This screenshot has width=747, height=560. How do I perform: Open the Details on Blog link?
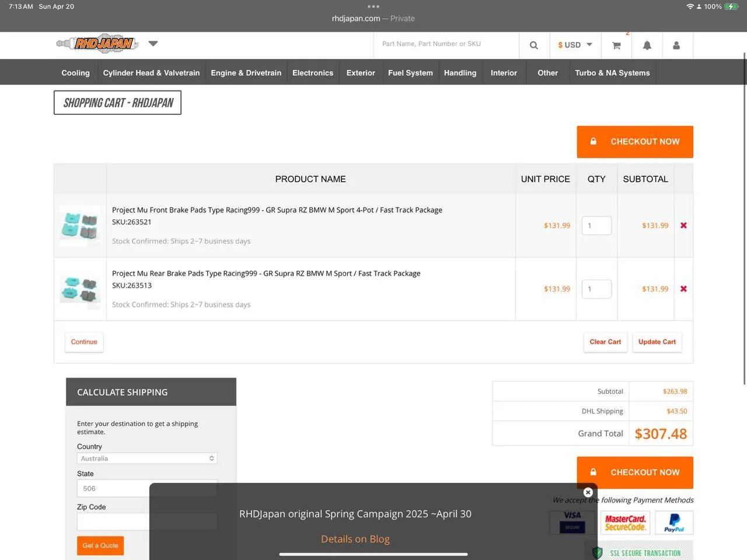click(355, 539)
